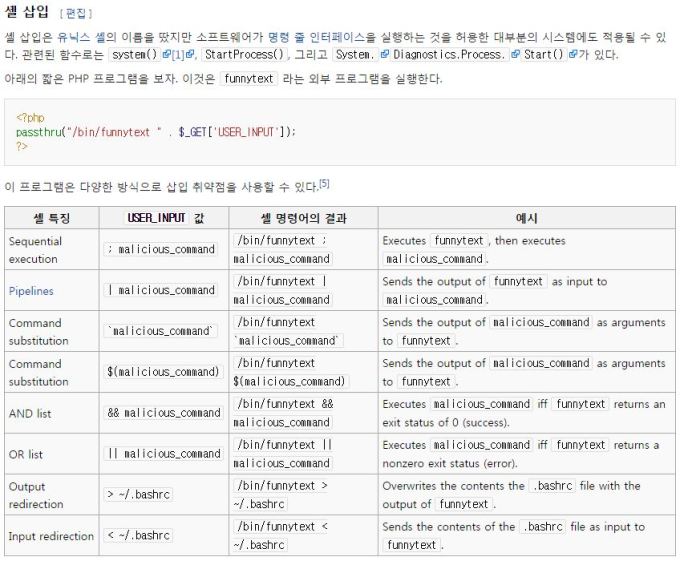Click the "> ~/.bashrc" input value cell
The image size is (680, 561).
tap(140, 495)
